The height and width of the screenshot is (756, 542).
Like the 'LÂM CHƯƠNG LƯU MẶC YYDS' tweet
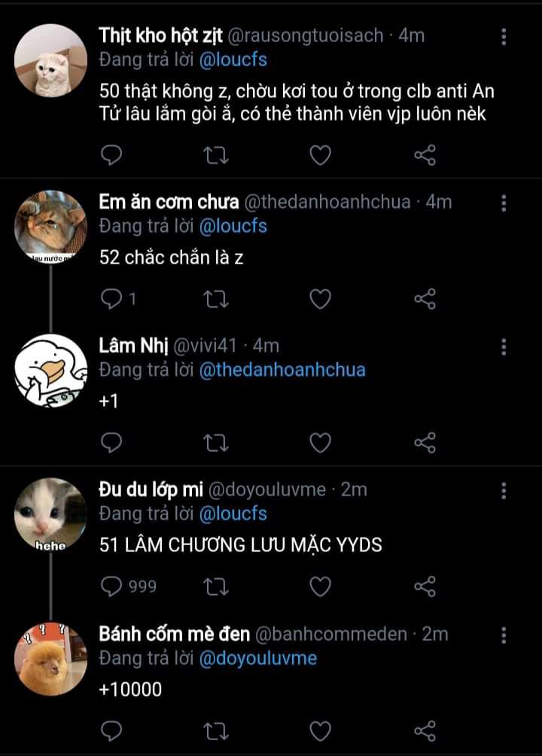pos(321,586)
